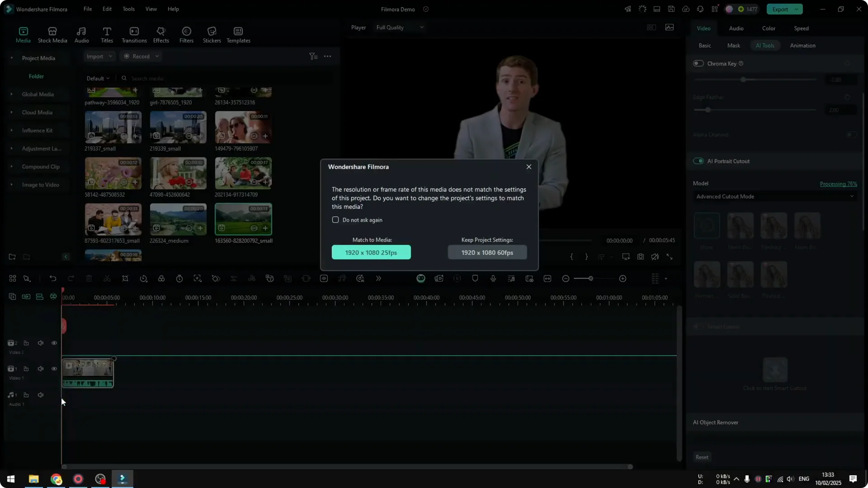Check the Do not ask again checkbox
Screen dimensions: 868x488
pyautogui.click(x=335, y=220)
